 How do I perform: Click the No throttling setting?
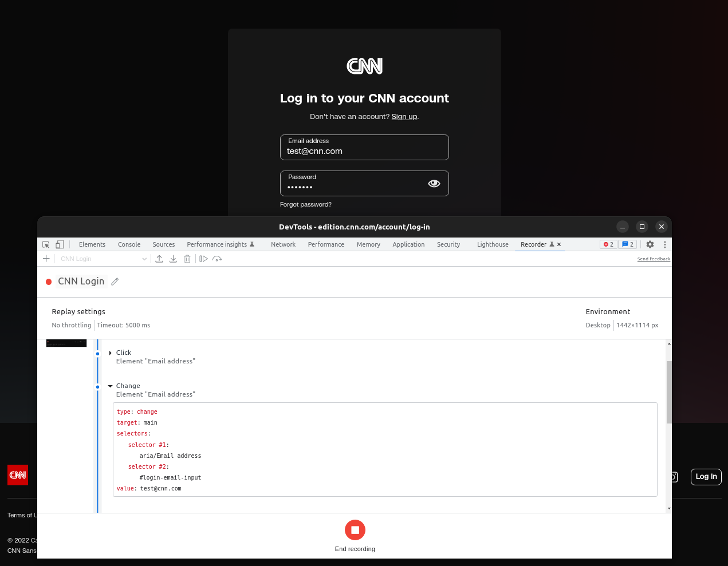click(72, 325)
